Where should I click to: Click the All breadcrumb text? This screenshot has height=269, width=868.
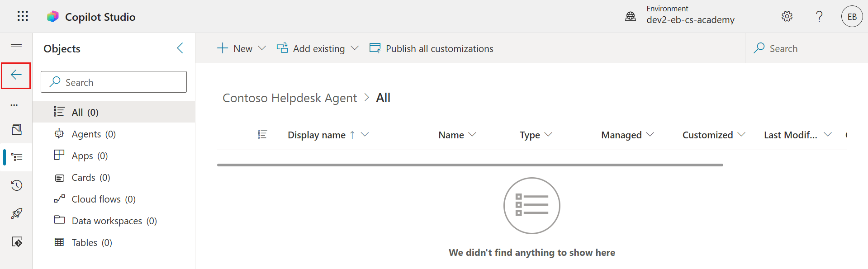(x=383, y=98)
